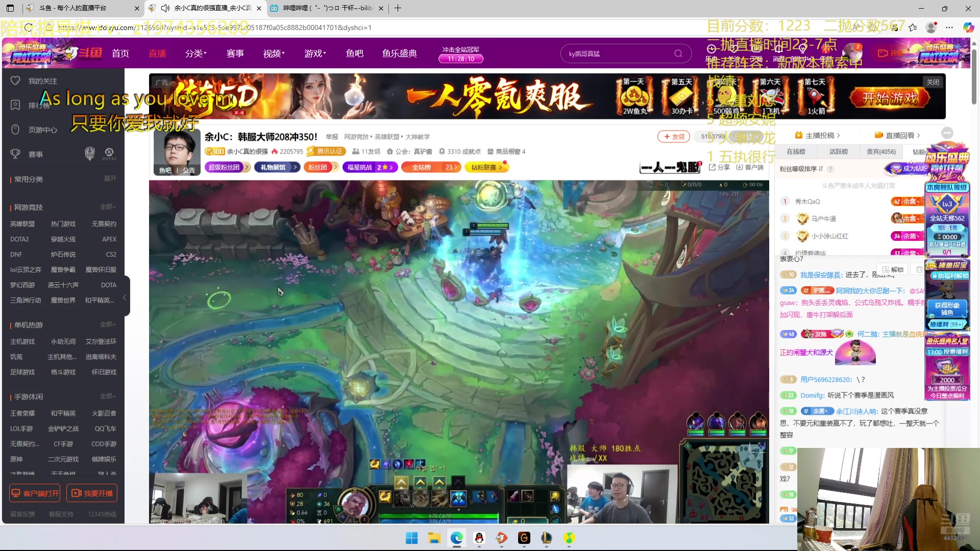Click 英雄联盟 in sidebar categories
The image size is (980, 551).
[22, 224]
